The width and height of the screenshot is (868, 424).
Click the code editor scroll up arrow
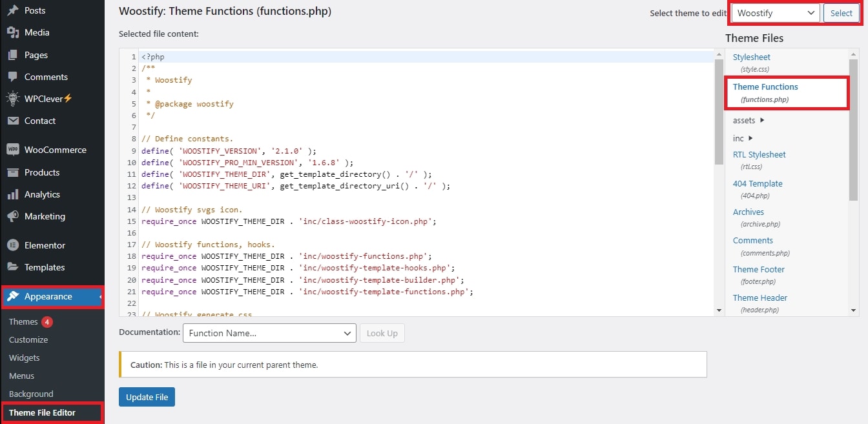[719, 54]
